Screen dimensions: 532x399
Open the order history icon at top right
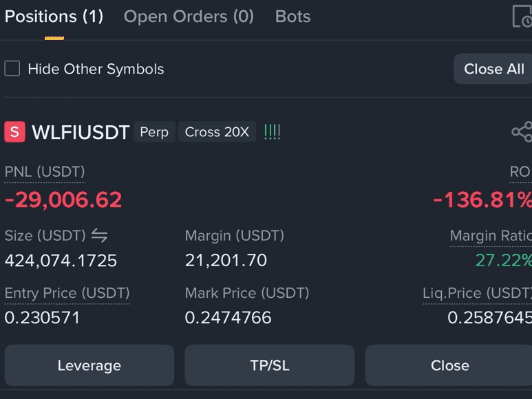(x=522, y=17)
